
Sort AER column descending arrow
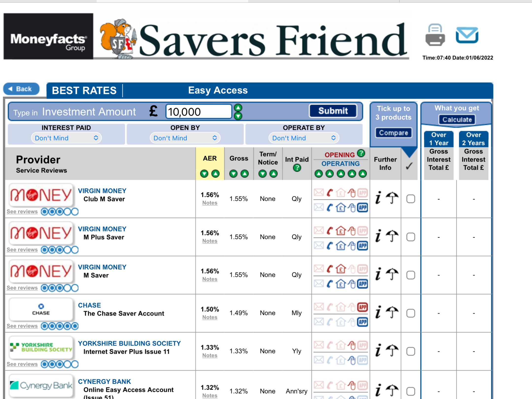204,174
